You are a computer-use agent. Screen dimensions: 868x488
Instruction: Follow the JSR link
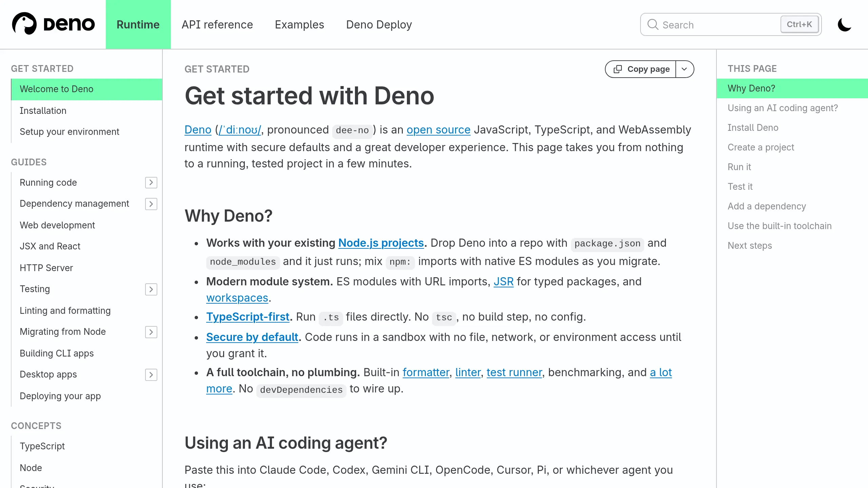(x=504, y=282)
